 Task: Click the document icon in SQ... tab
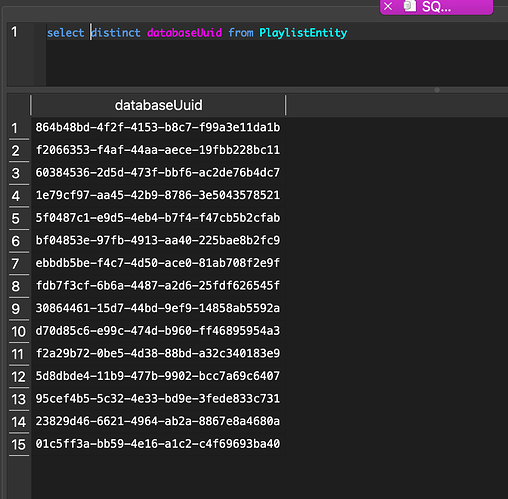pos(410,6)
